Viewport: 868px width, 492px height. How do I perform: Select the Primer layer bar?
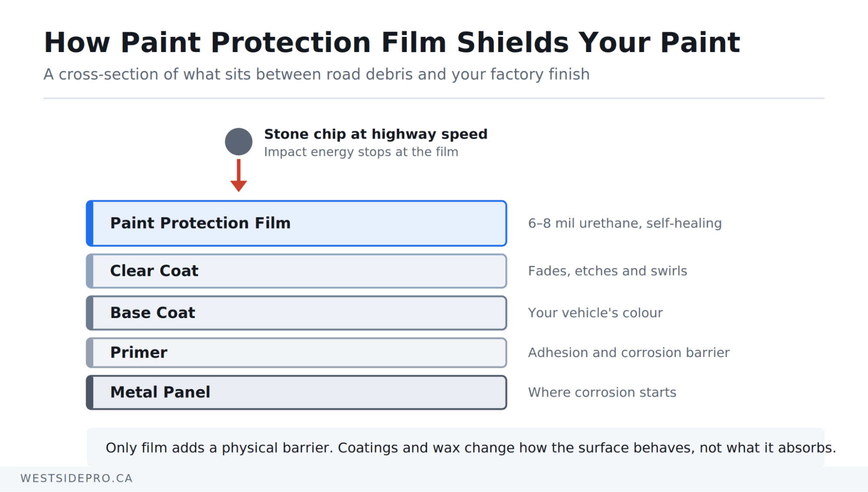tap(297, 352)
